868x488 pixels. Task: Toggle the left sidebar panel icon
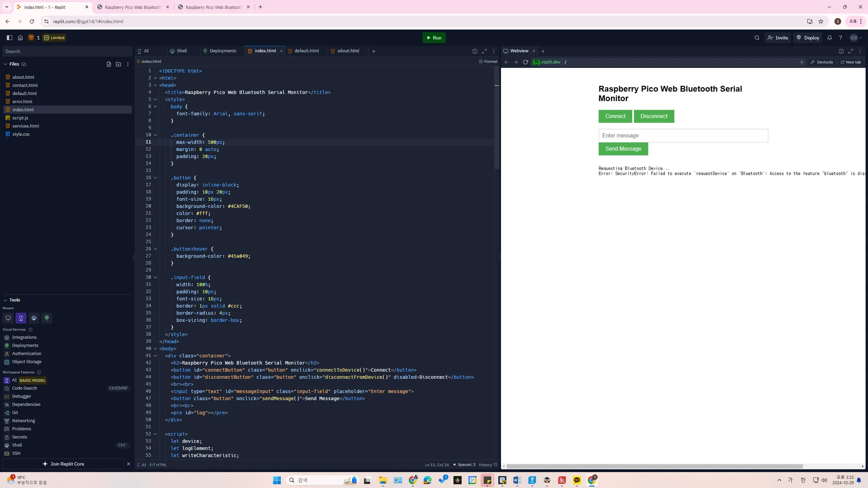tap(9, 38)
